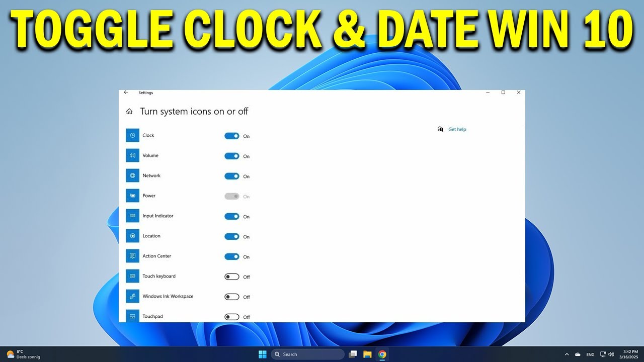The image size is (644, 362).
Task: Click the OneDrive cloud tray icon
Action: 578,354
